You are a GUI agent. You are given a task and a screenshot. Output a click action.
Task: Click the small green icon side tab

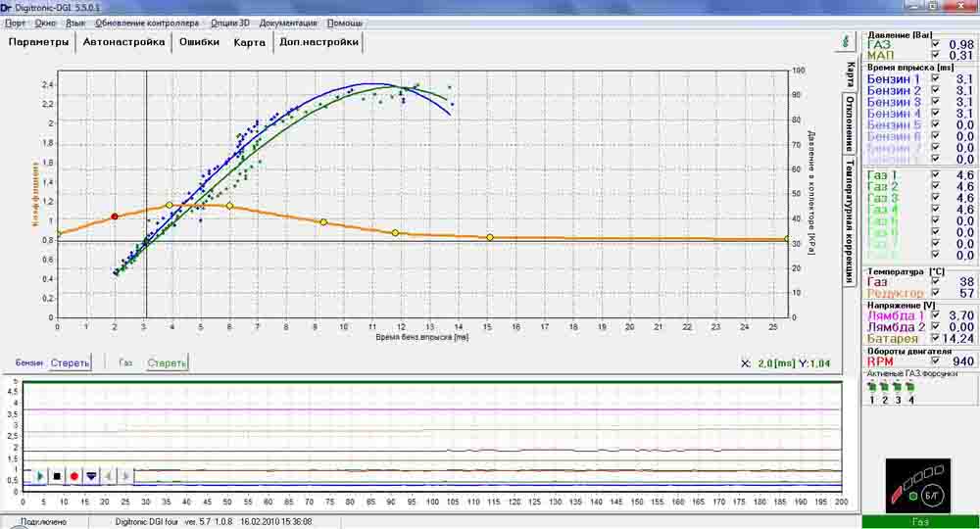click(x=849, y=41)
